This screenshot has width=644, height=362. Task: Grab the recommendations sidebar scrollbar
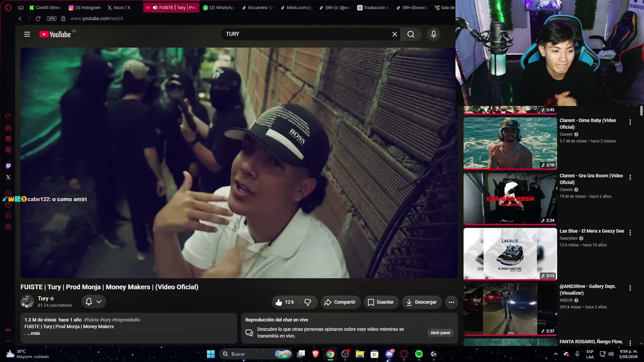point(641,111)
